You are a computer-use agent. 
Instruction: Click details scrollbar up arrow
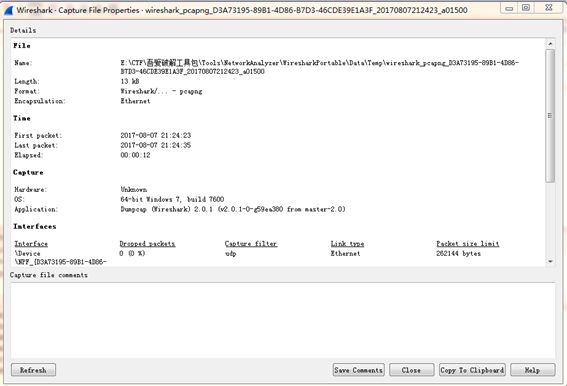click(x=550, y=43)
